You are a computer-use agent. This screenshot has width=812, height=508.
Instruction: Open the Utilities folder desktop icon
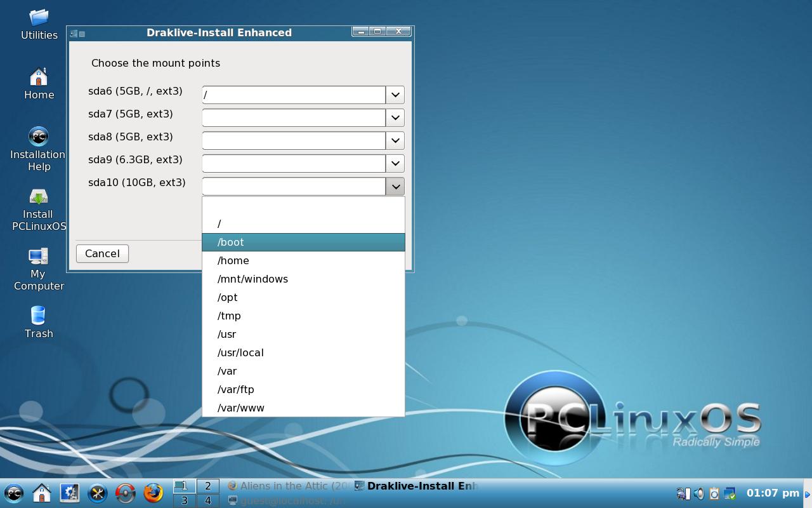pyautogui.click(x=39, y=24)
